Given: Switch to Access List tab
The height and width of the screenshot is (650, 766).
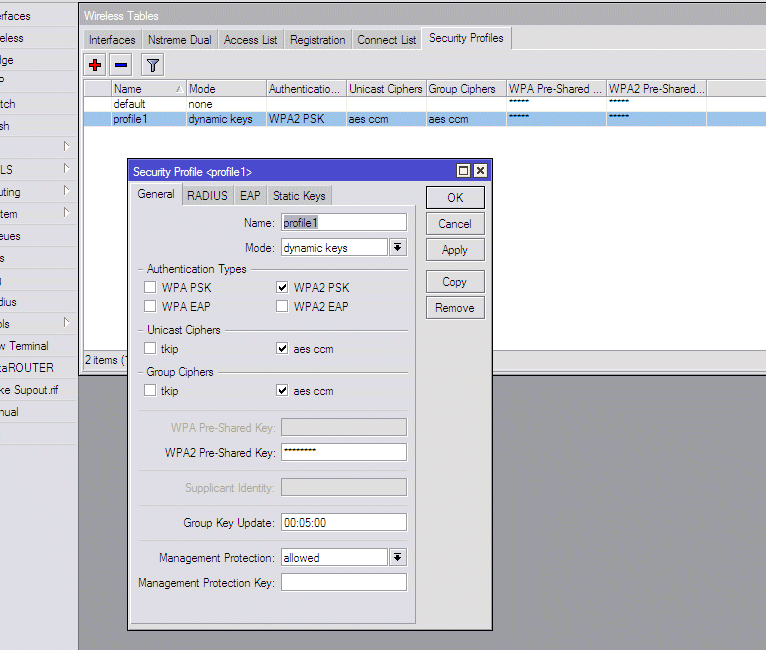Looking at the screenshot, I should 250,40.
